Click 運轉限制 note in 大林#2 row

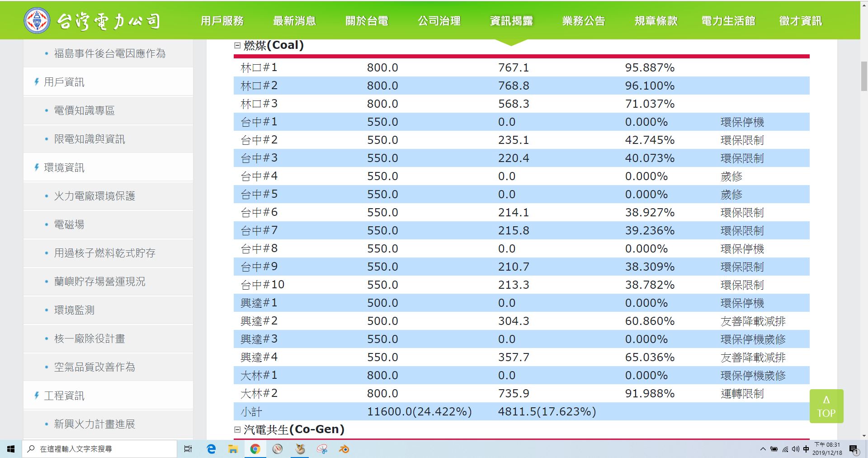pos(742,393)
